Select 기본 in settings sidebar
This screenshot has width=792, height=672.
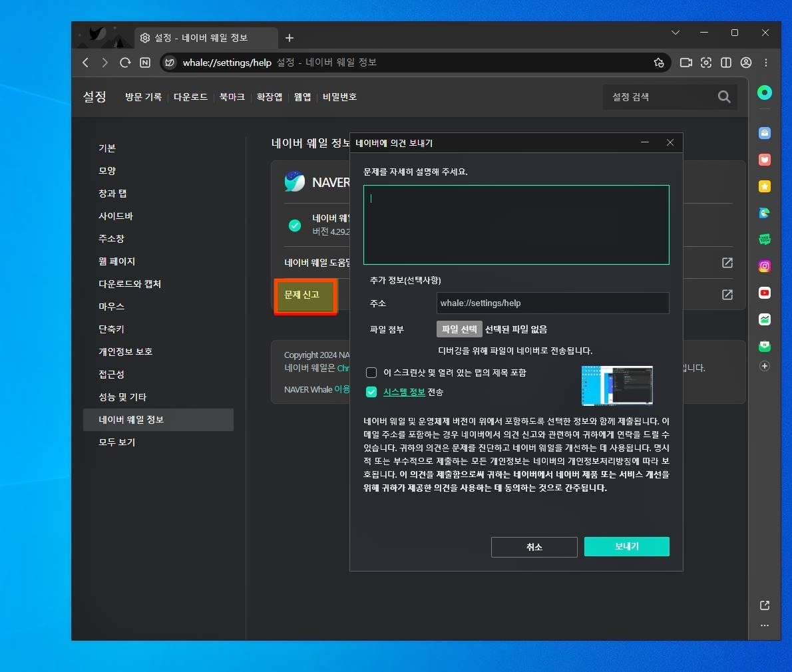tap(107, 148)
